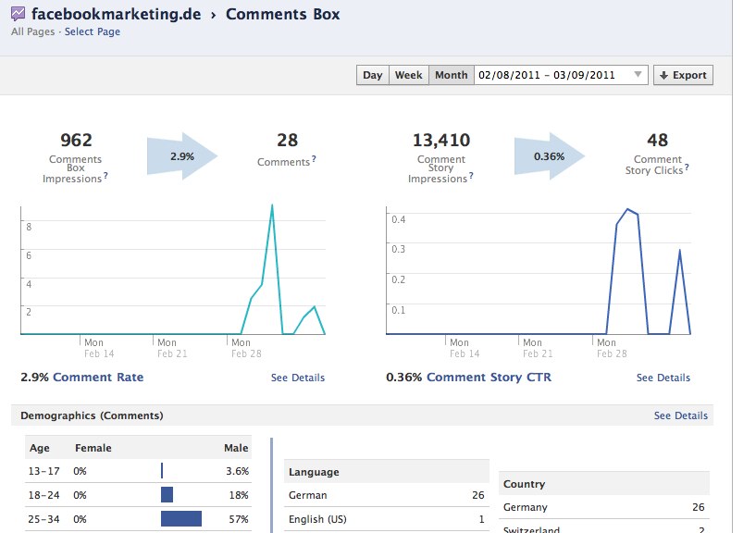The height and width of the screenshot is (533, 756).
Task: Switch the view to Week
Action: (x=408, y=75)
